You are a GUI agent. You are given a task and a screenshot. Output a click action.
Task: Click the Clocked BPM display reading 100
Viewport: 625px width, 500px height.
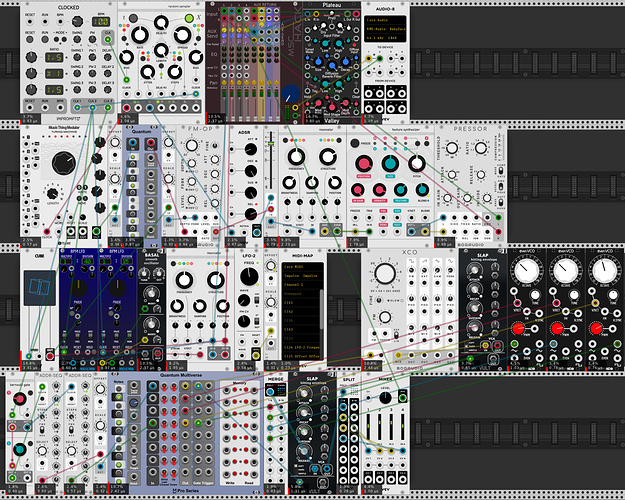tap(100, 22)
